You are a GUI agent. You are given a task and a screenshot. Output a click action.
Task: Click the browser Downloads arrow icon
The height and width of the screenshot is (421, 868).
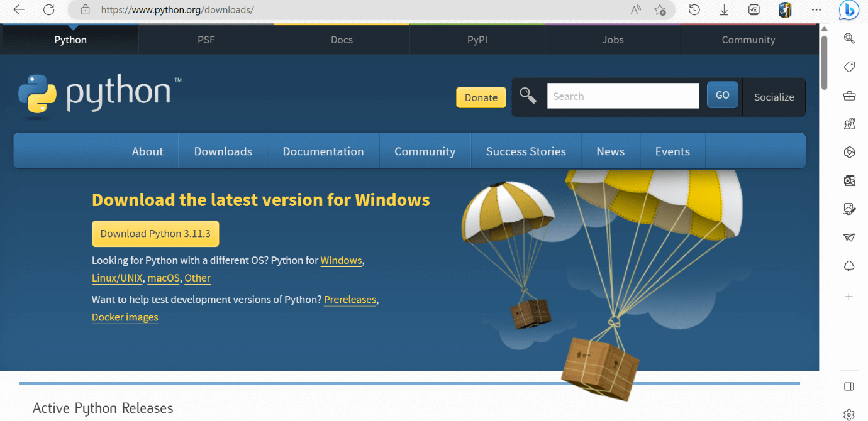[x=724, y=10]
